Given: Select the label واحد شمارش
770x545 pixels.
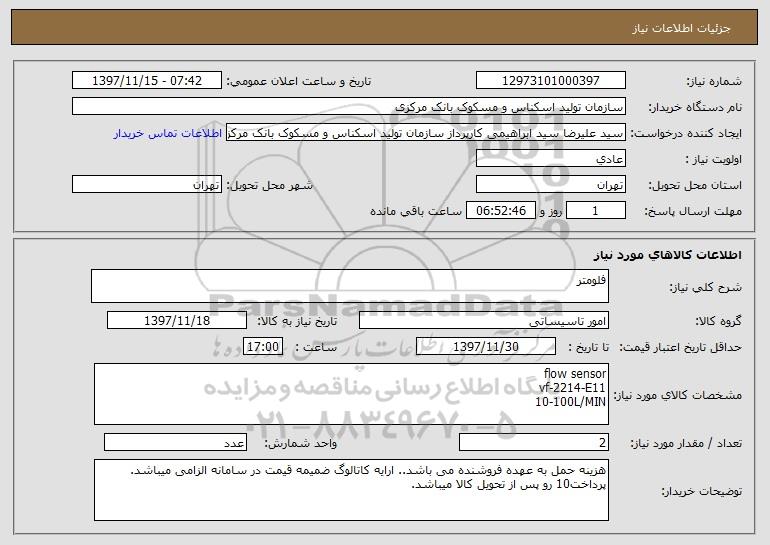Looking at the screenshot, I should click(x=301, y=443).
